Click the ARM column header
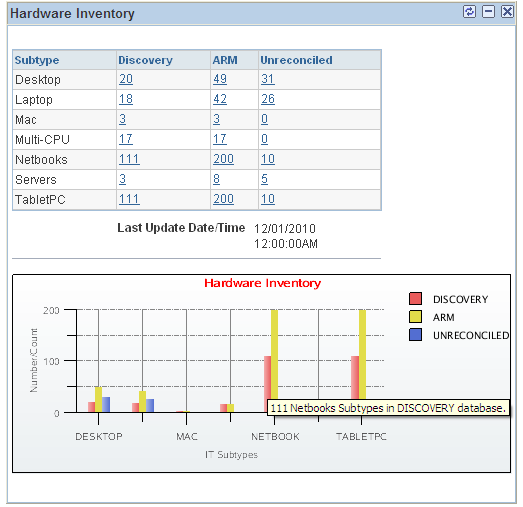523x507 pixels. click(225, 60)
